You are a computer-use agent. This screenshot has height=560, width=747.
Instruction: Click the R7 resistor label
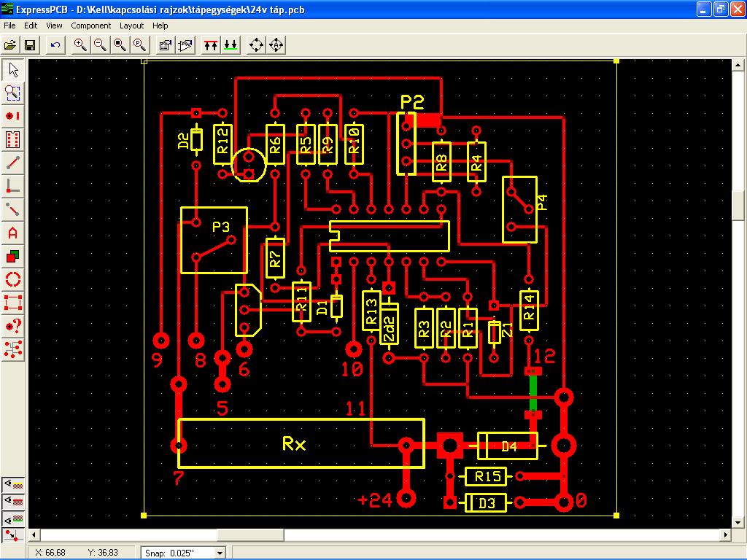(275, 259)
